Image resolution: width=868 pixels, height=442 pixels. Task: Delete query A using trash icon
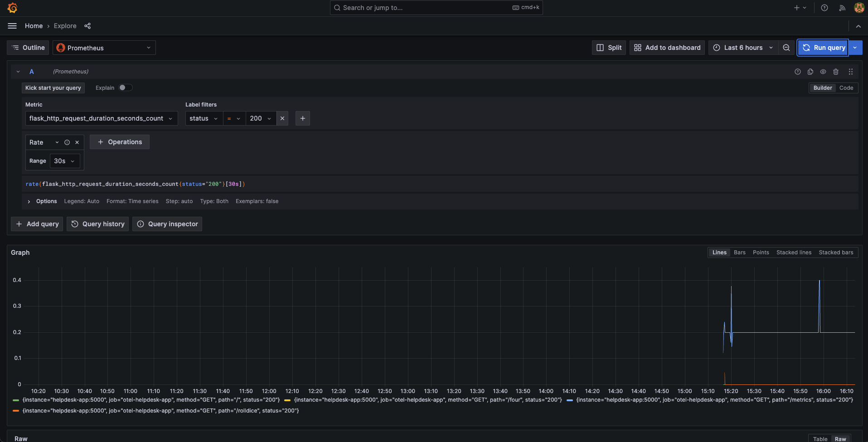pos(836,72)
